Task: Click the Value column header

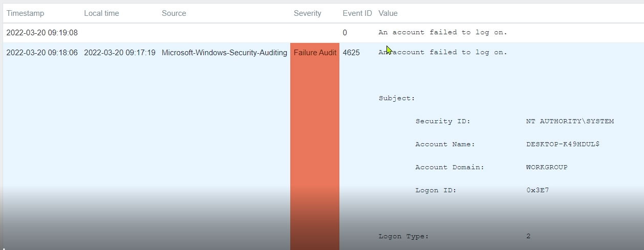Action: [x=388, y=13]
